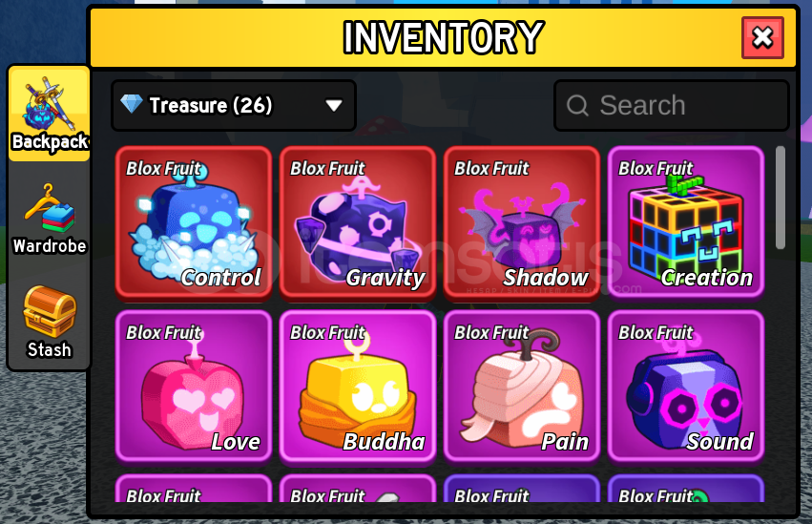Click the yellow Buddha Blox Fruit
This screenshot has height=524, width=812.
coord(358,387)
